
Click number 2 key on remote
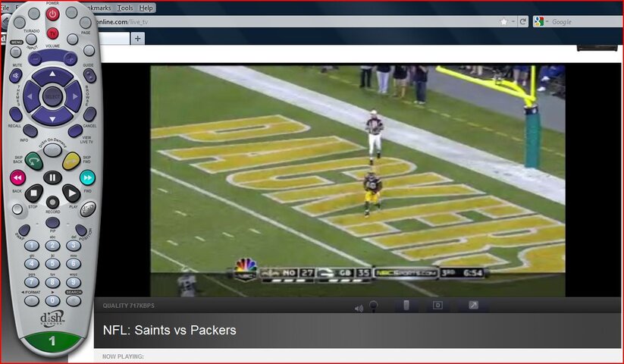[x=52, y=246]
